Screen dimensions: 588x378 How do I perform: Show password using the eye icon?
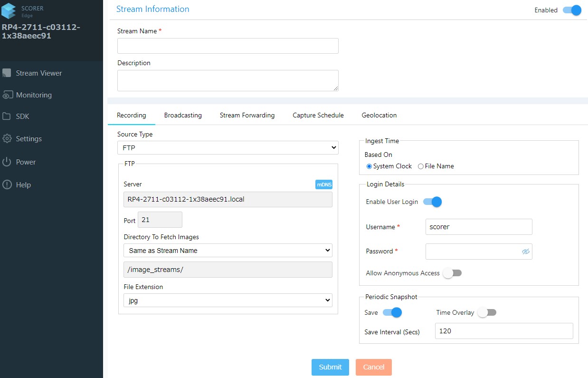525,252
